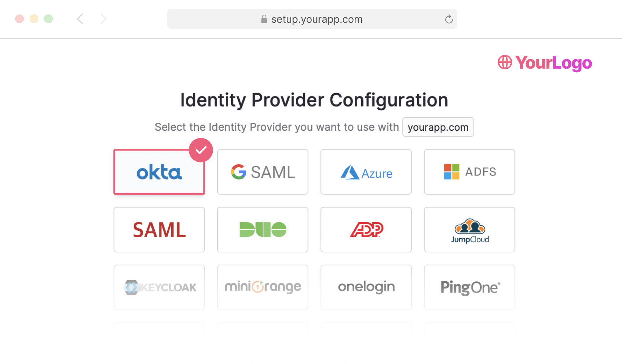Click the setup.yourapp.com address bar
622x364 pixels.
pyautogui.click(x=316, y=19)
